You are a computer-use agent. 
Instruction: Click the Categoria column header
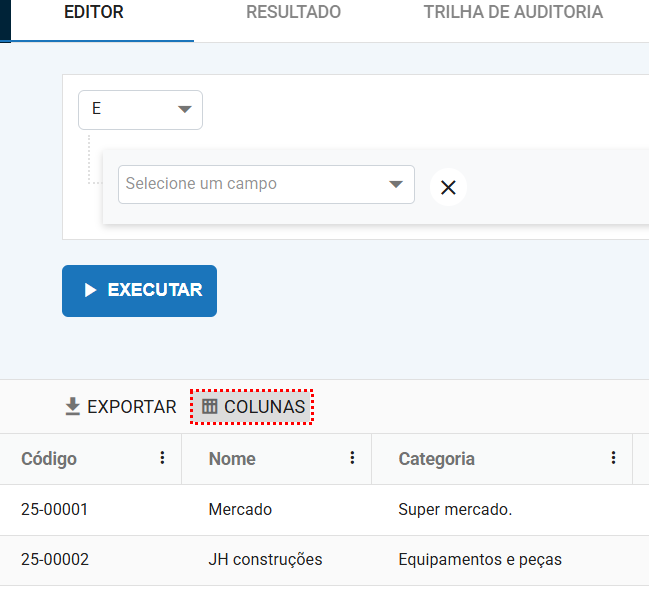(x=436, y=459)
